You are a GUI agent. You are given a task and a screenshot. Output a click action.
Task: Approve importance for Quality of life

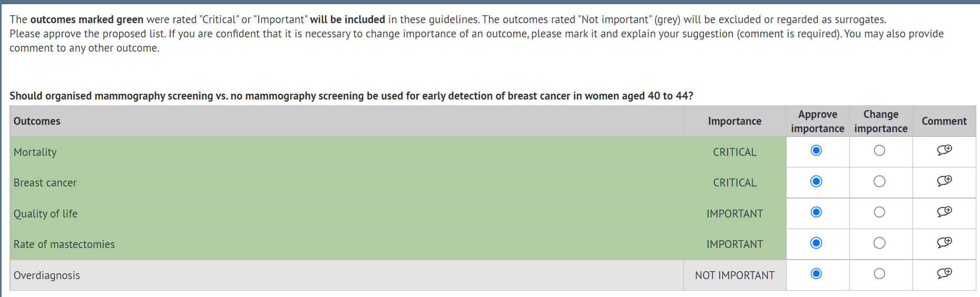(816, 212)
